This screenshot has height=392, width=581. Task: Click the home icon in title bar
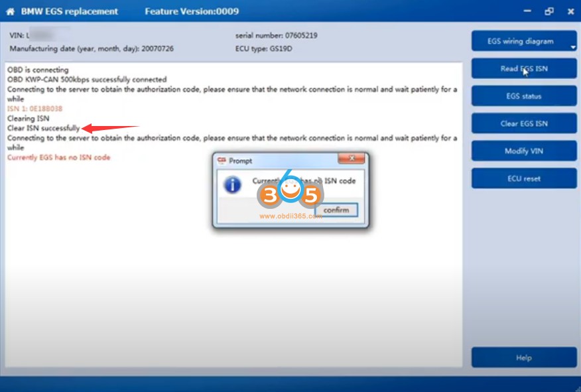(11, 11)
